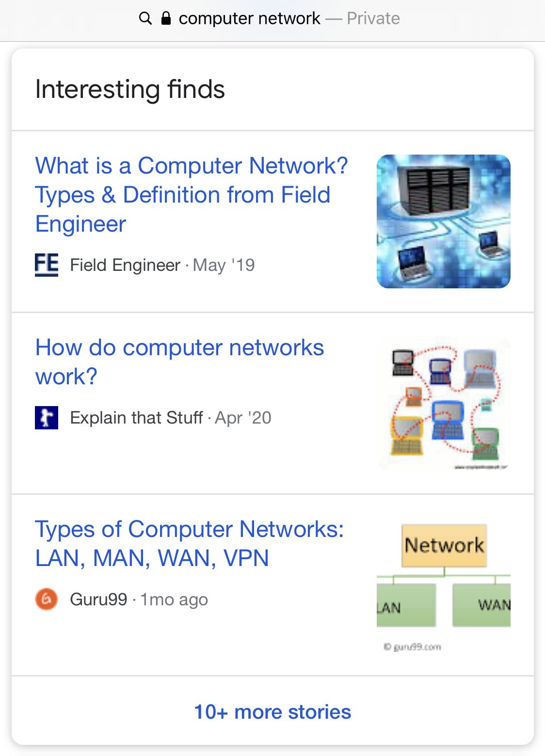Tap the search magnifier icon in address bar
The height and width of the screenshot is (756, 545).
[145, 18]
